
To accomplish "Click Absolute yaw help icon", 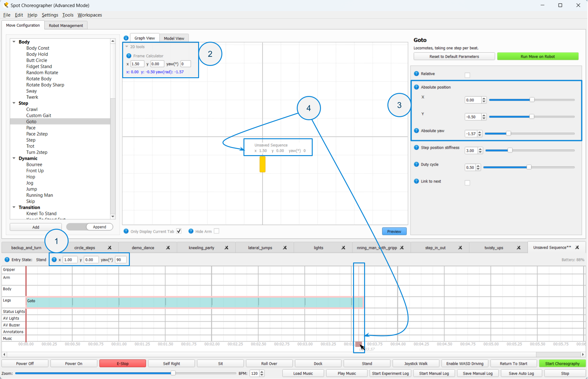I will [x=417, y=131].
